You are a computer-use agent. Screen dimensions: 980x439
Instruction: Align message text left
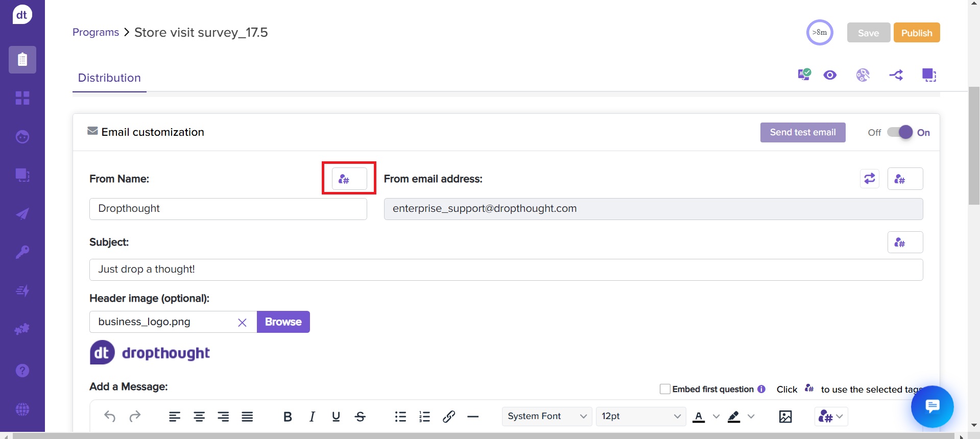[x=175, y=417]
